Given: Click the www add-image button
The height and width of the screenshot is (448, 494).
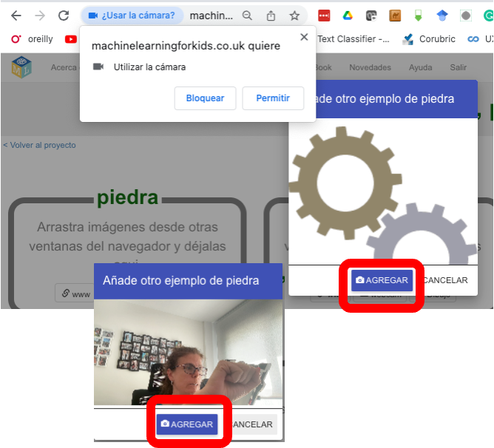Looking at the screenshot, I should [x=75, y=293].
